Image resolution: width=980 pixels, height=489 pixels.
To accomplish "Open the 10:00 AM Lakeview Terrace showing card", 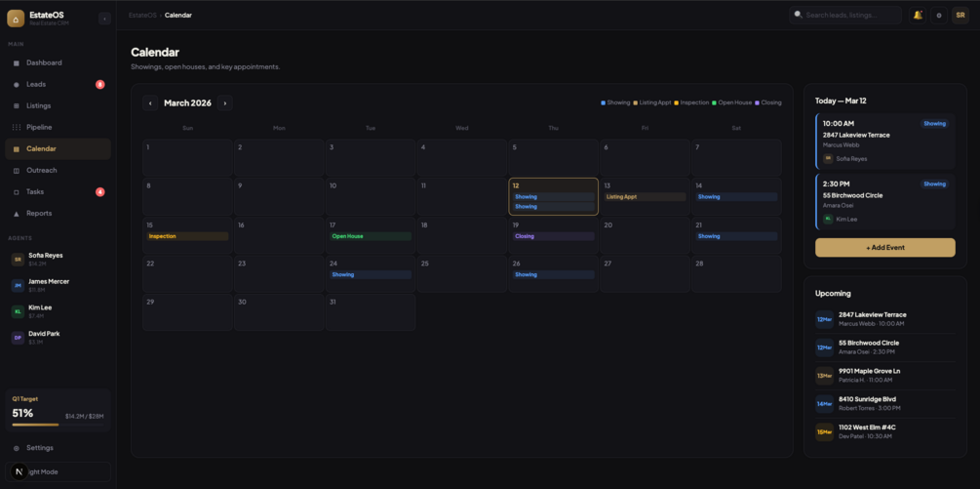I will pyautogui.click(x=885, y=142).
